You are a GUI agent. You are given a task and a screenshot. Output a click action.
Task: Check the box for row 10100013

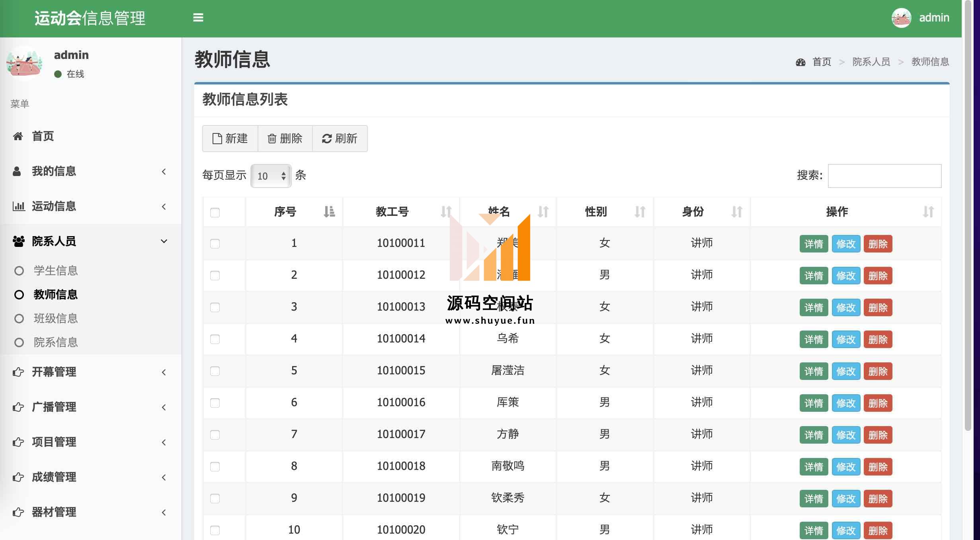pos(215,307)
